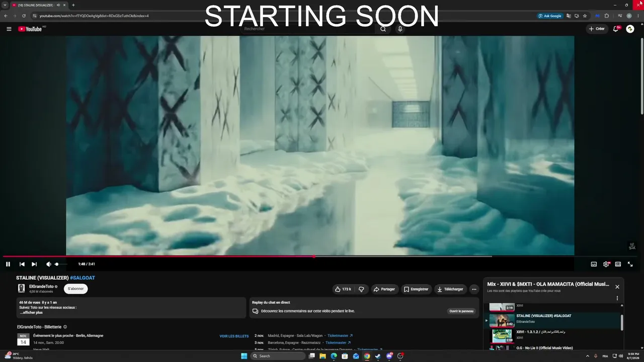Open more actions ellipsis beside Télécharger

pos(474,289)
